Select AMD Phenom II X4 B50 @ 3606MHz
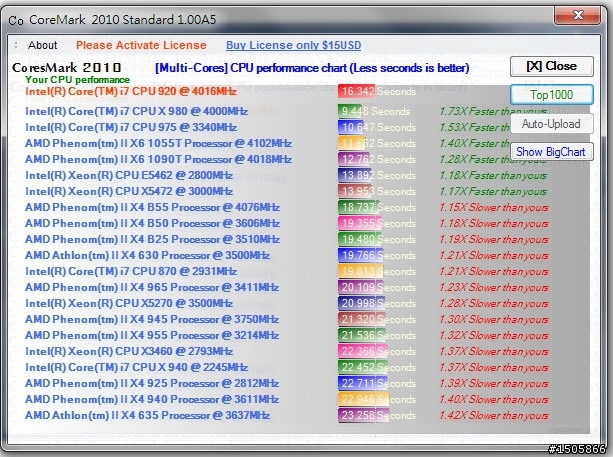This screenshot has height=457, width=613. pyautogui.click(x=152, y=224)
